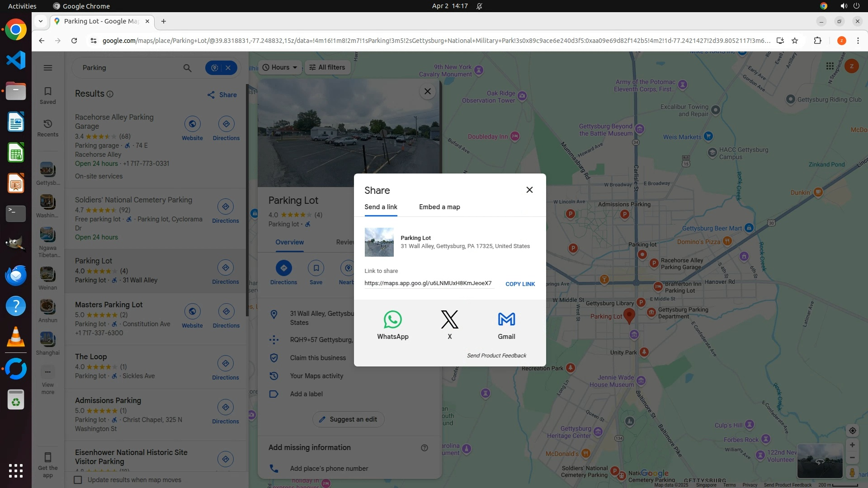
Task: Open the Maps hamburger menu
Action: (48, 68)
